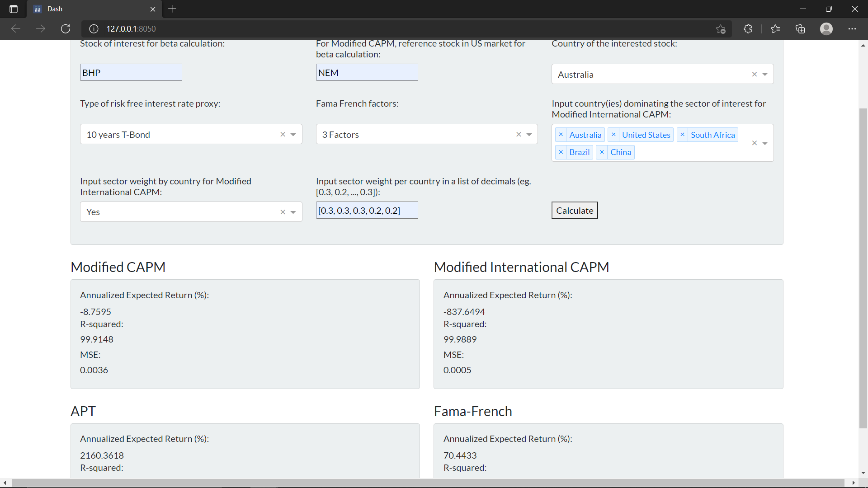Open the Yes sector weight combo box
The width and height of the screenshot is (868, 488).
tap(191, 212)
